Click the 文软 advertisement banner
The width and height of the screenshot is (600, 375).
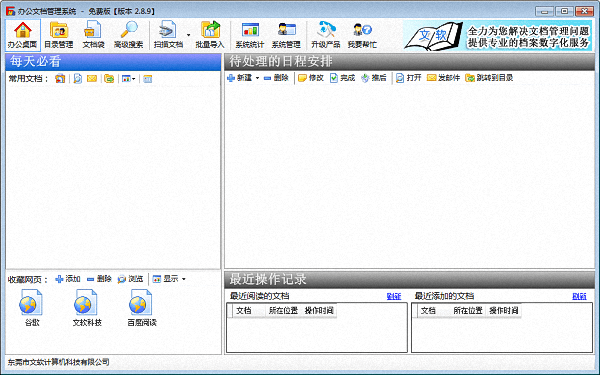(x=497, y=36)
